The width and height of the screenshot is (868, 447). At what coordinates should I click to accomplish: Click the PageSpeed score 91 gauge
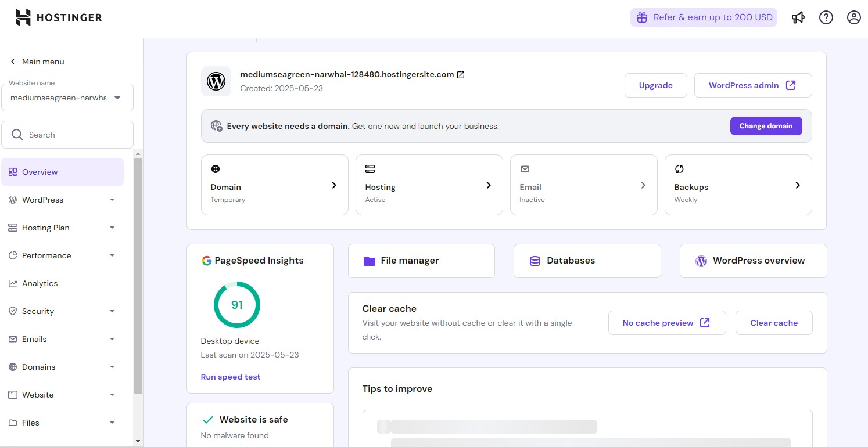(x=237, y=305)
